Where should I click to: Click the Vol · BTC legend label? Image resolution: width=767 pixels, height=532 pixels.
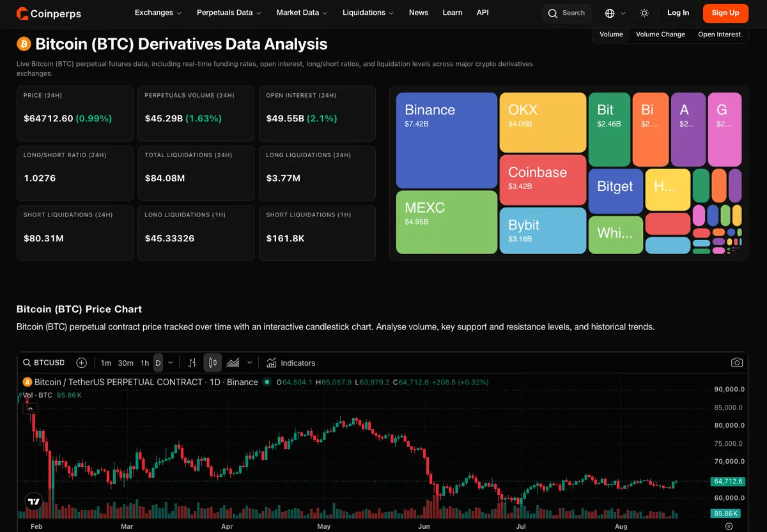point(38,395)
